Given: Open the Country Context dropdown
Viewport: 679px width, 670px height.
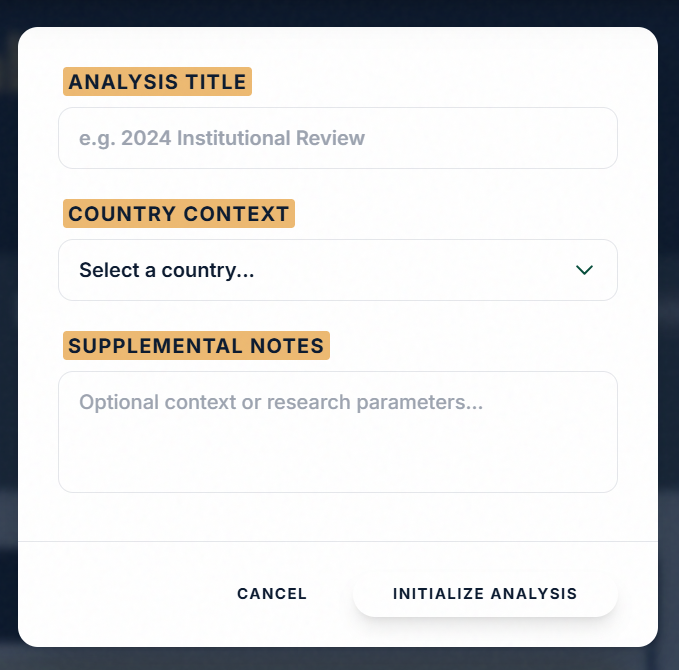Looking at the screenshot, I should (337, 270).
